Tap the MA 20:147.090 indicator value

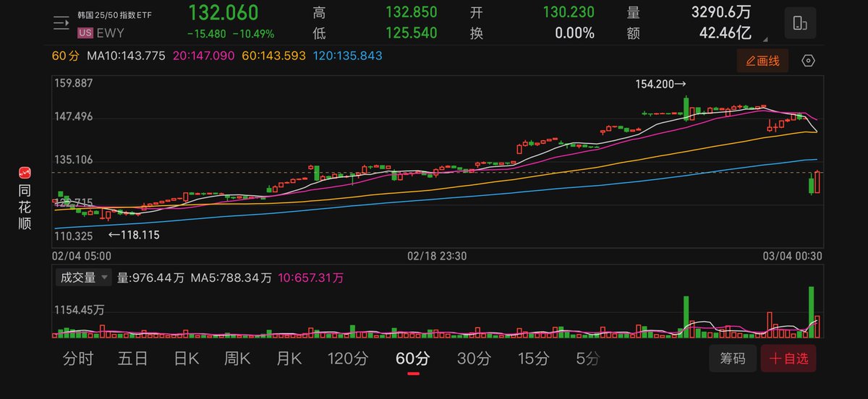pos(205,56)
